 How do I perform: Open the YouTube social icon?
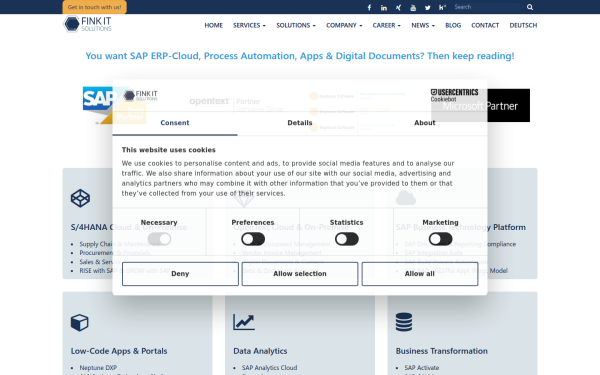(413, 7)
